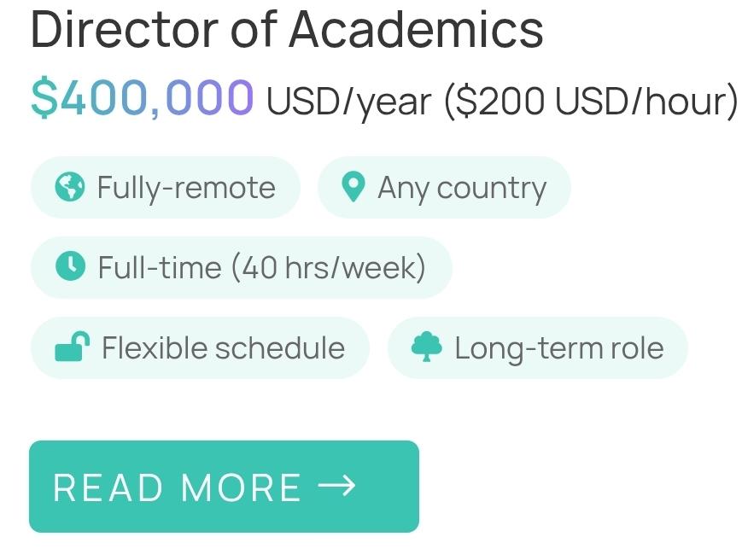The image size is (742, 560).
Task: Click the clock icon beside Full-time
Action: pyautogui.click(x=70, y=265)
